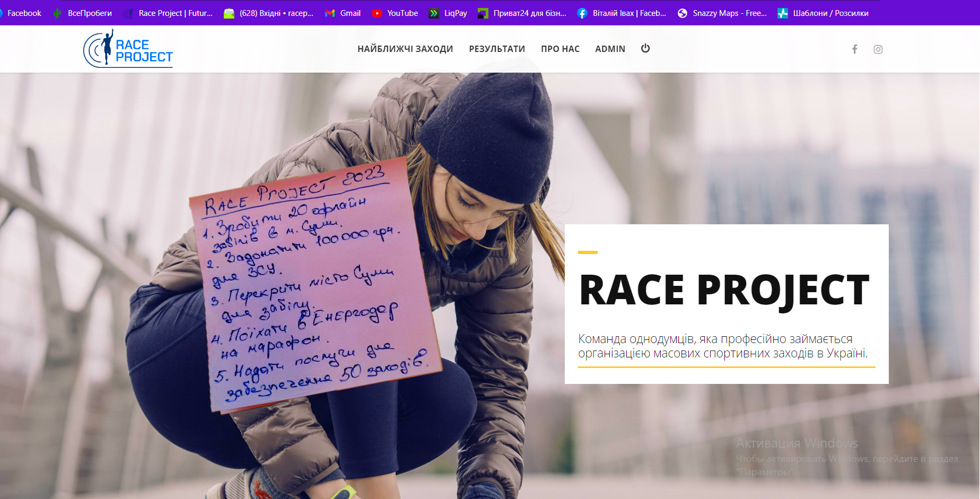Screen dimensions: 980x499
Task: Open the Віталій Івах Facebook bookmark
Action: click(x=622, y=13)
